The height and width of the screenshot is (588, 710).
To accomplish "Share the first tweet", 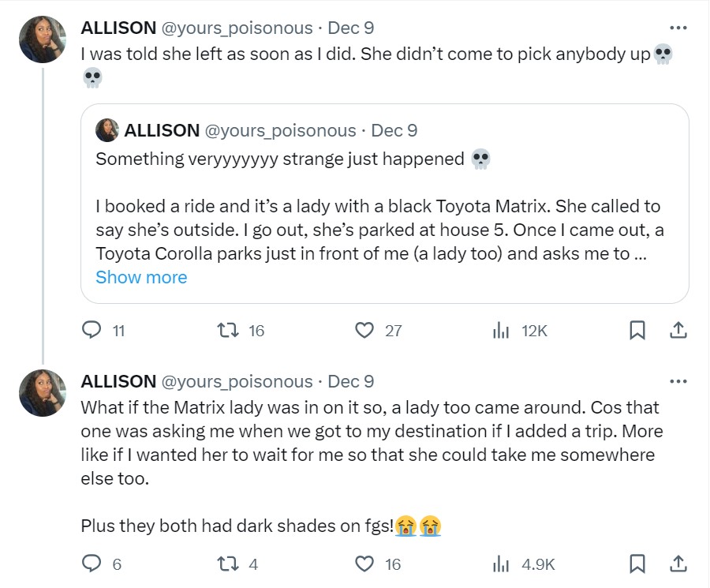I will (678, 331).
